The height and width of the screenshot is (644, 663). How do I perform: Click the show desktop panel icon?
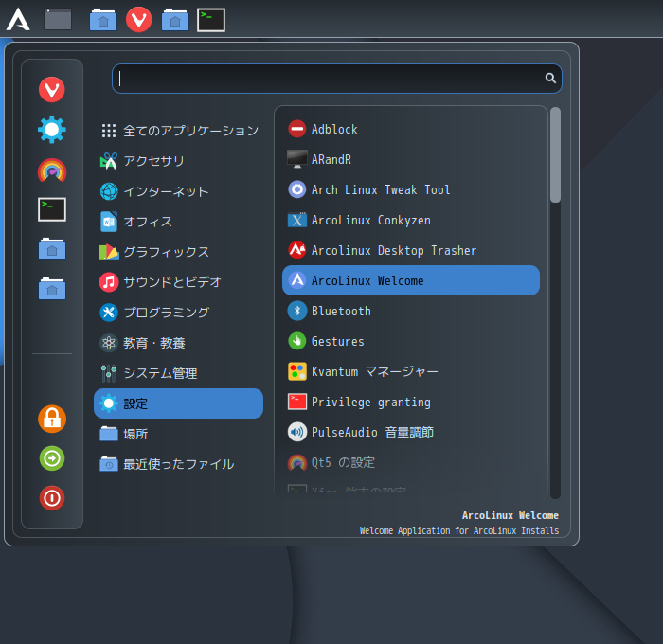pyautogui.click(x=58, y=20)
